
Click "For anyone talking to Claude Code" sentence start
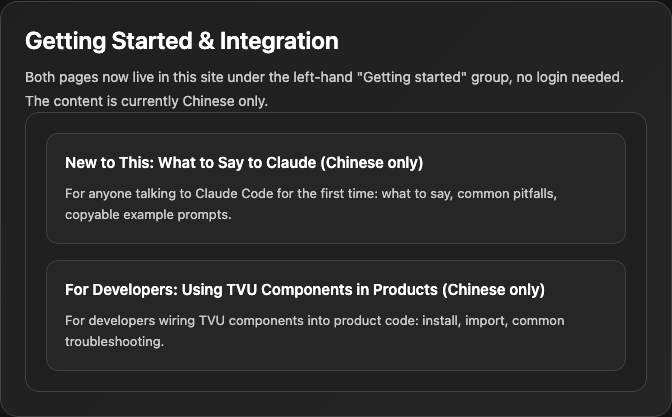[x=169, y=194]
